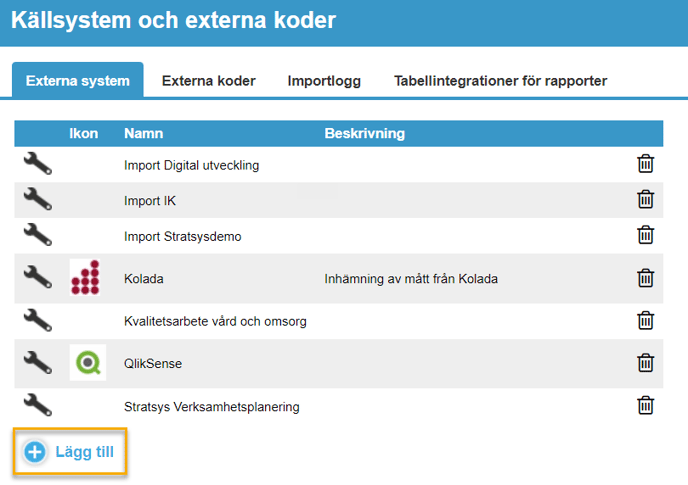Click the Kolada logo thumbnail
Image resolution: width=688 pixels, height=485 pixels.
click(87, 278)
